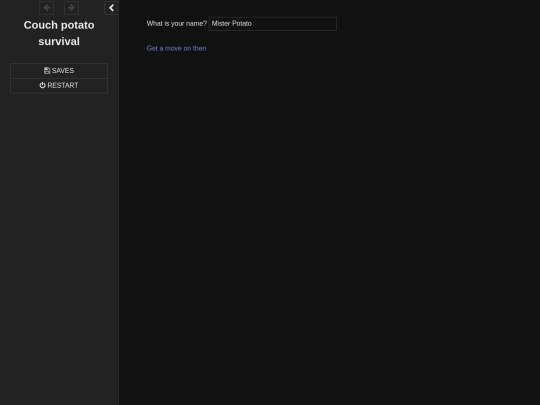540x405 pixels.
Task: Go forward in story history arrow
Action: point(71,8)
